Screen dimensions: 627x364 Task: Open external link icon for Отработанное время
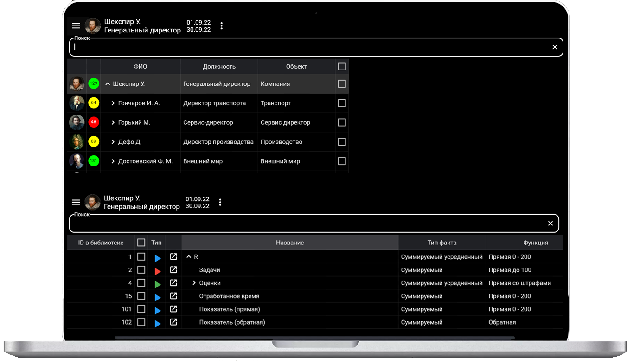[x=173, y=296]
